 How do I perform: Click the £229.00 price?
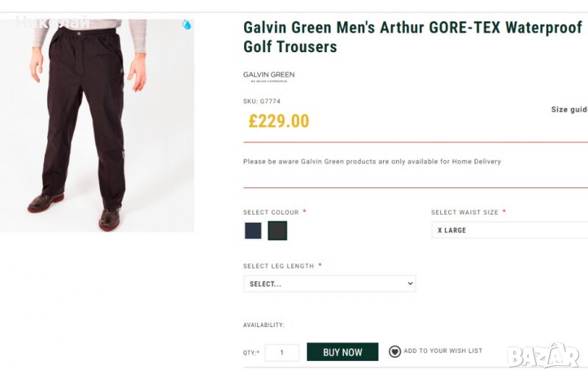click(279, 121)
